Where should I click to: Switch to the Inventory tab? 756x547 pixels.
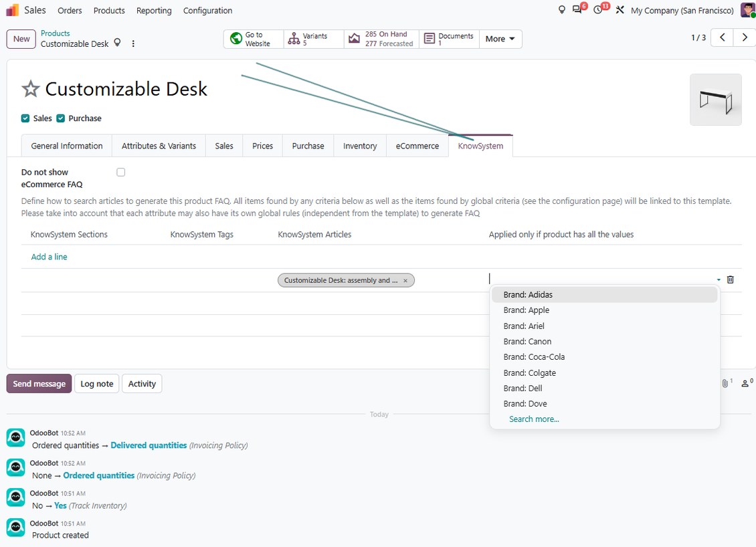tap(360, 146)
